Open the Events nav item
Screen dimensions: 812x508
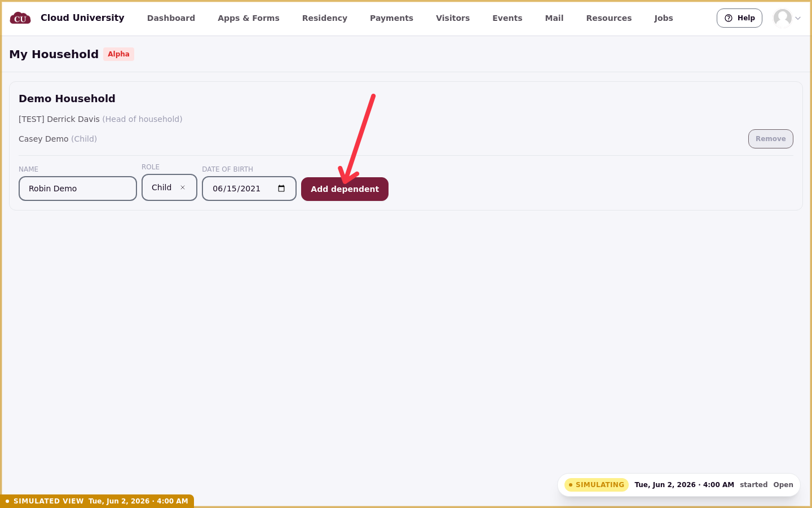pos(507,18)
